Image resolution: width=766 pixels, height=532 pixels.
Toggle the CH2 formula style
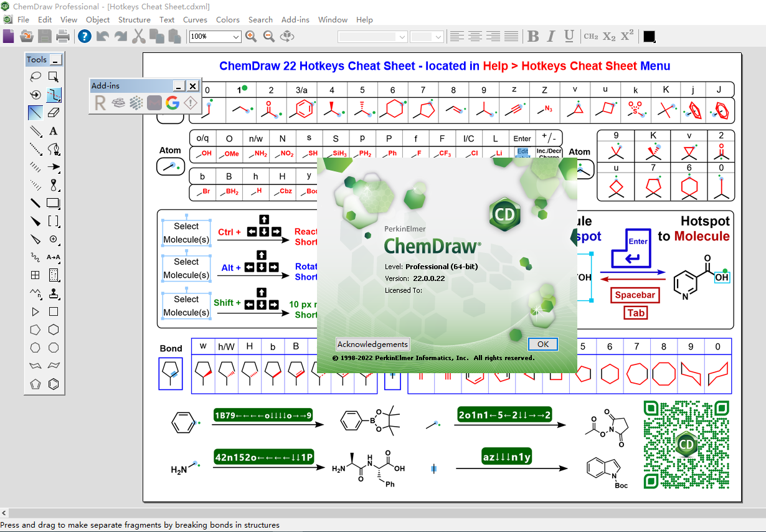591,37
